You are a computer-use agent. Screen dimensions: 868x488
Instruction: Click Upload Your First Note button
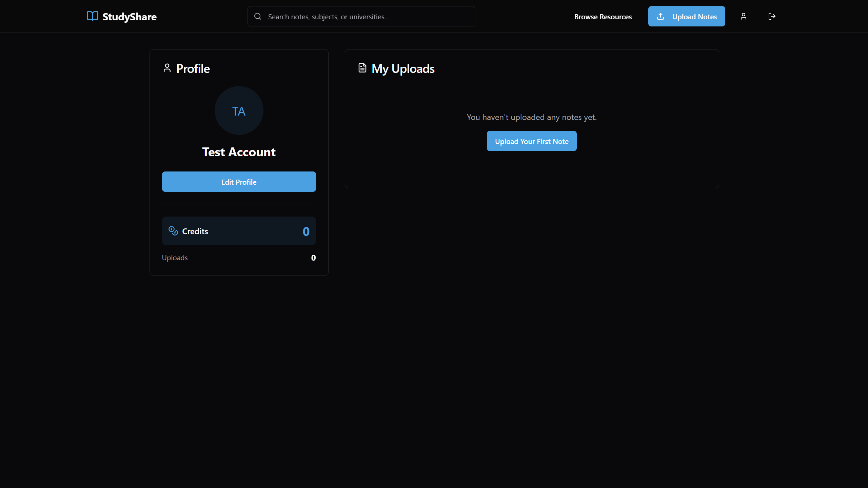coord(531,141)
